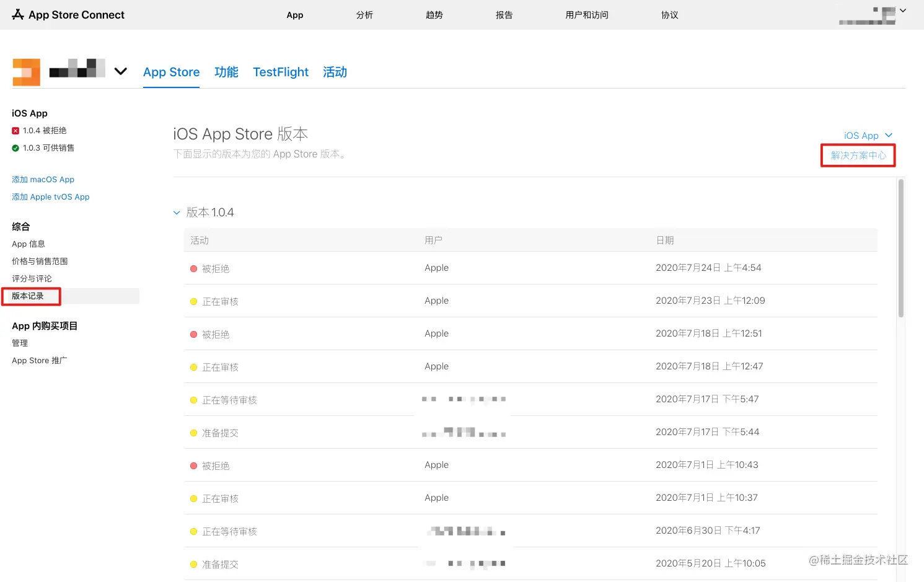Click the 活动 column header
The width and height of the screenshot is (924, 582).
point(200,240)
